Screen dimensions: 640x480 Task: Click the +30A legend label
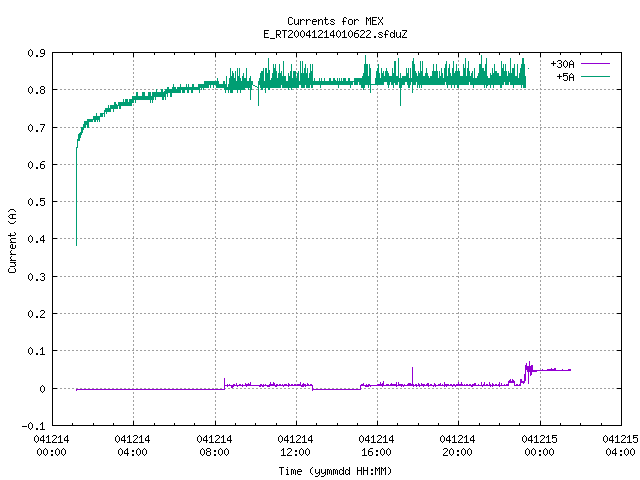coord(562,64)
